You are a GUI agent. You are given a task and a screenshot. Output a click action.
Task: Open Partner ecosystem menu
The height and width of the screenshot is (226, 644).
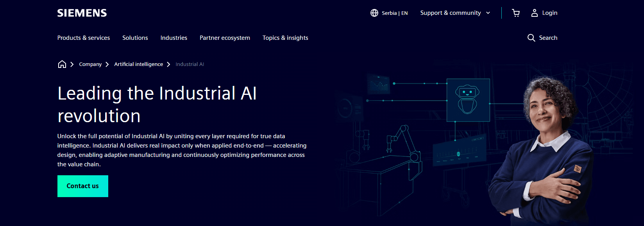[x=225, y=38]
